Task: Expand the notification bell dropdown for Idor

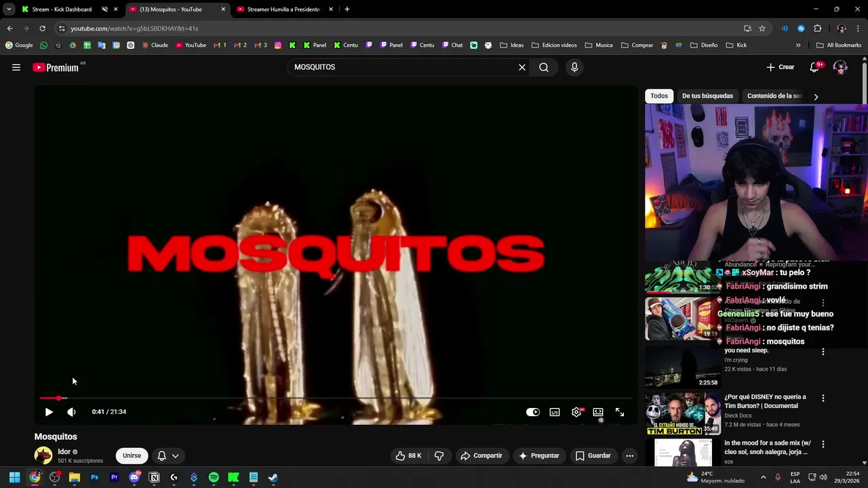Action: pos(167,455)
